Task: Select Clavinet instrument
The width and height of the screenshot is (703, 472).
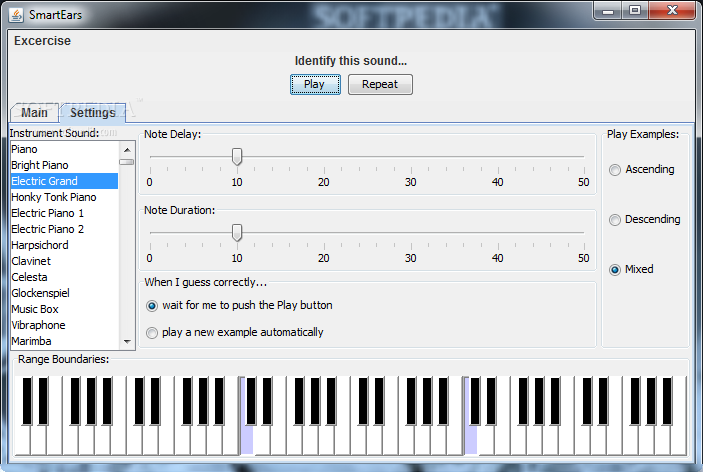Action: coord(65,261)
